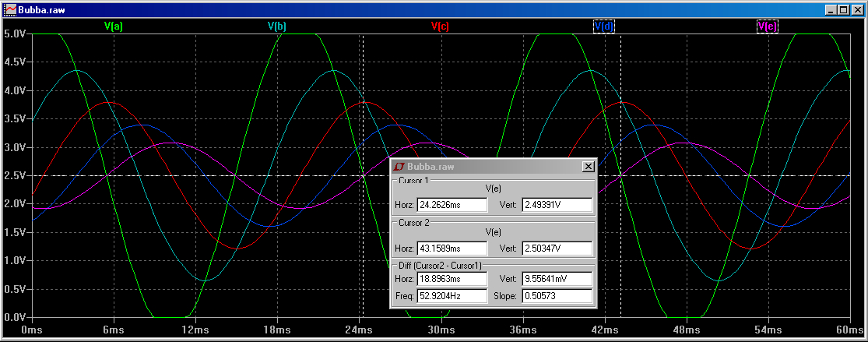The height and width of the screenshot is (342, 868).
Task: Click the cursor dialog LTspice icon
Action: click(399, 166)
